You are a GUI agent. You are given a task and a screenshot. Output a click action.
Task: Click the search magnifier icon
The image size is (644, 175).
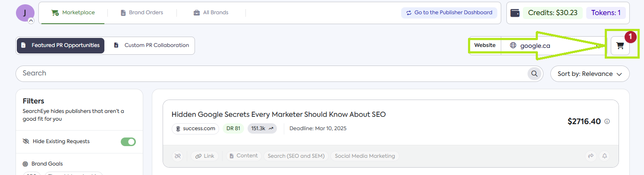click(x=534, y=74)
